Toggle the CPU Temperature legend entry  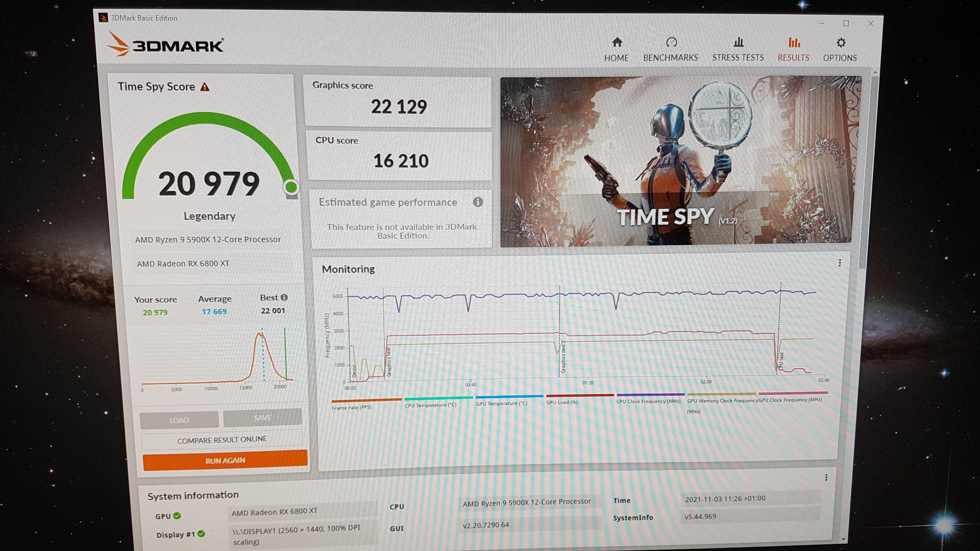438,402
